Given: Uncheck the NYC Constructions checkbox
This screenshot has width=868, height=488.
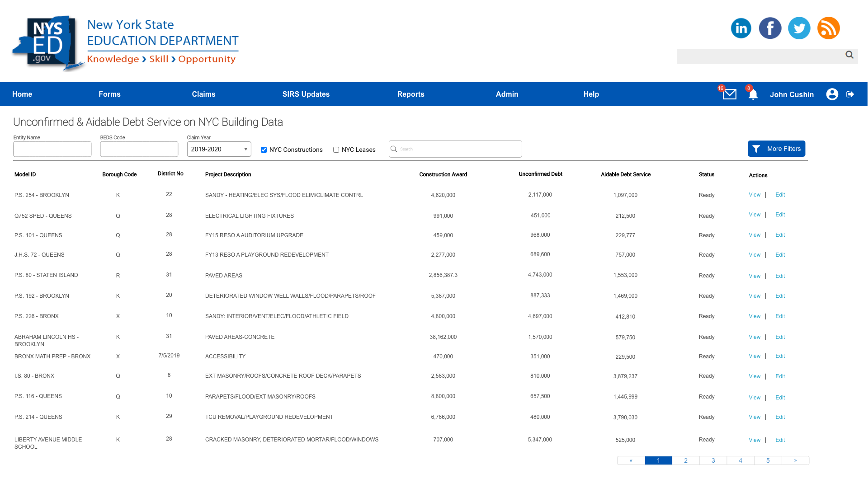Looking at the screenshot, I should [264, 150].
